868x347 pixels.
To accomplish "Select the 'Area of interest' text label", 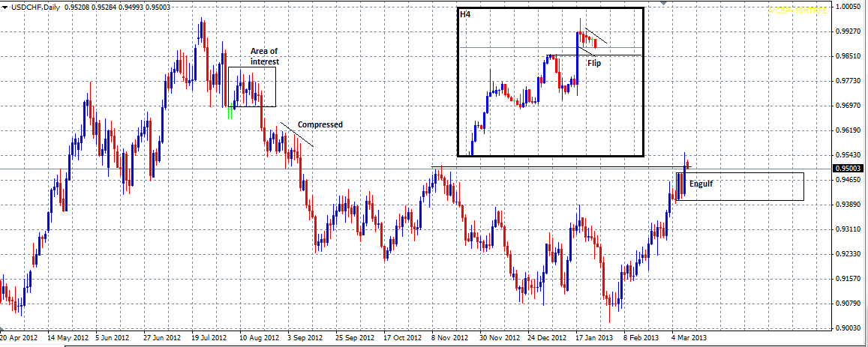I will [x=264, y=55].
